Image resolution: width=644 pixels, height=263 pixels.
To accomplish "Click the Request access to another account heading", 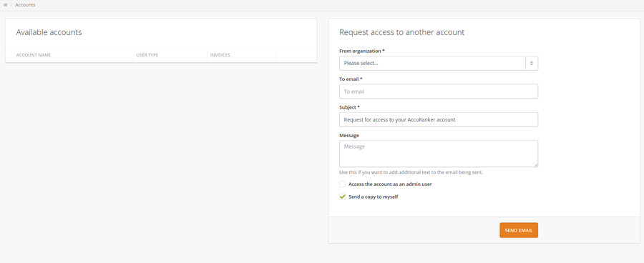I will pyautogui.click(x=401, y=32).
